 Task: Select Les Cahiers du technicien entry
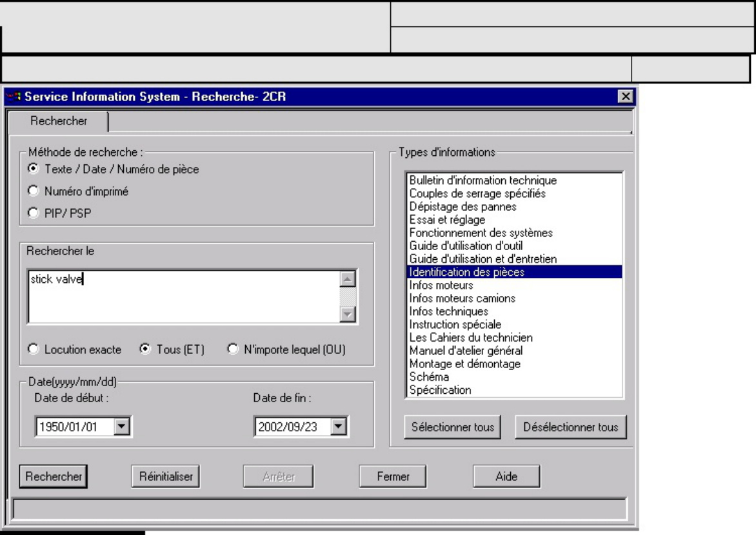point(515,337)
